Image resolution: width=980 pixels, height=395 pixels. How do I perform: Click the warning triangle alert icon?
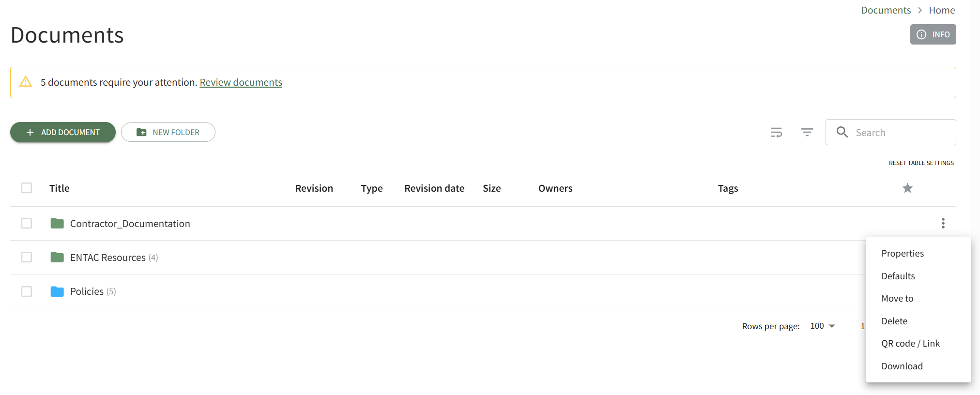click(26, 82)
